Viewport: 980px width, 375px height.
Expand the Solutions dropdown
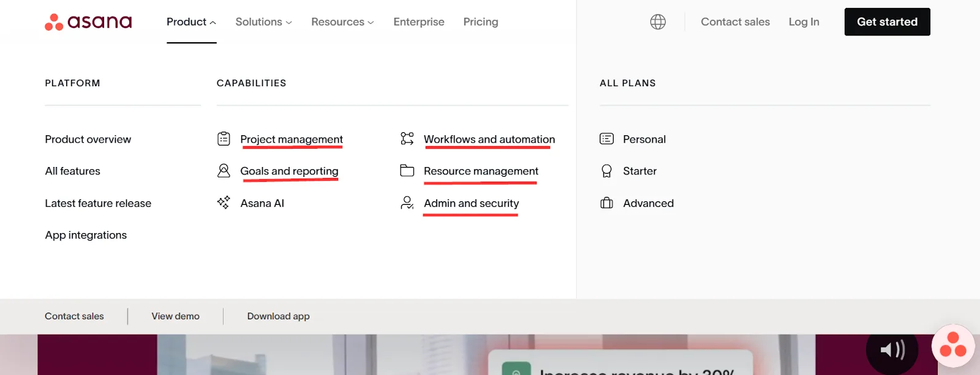[x=264, y=22]
